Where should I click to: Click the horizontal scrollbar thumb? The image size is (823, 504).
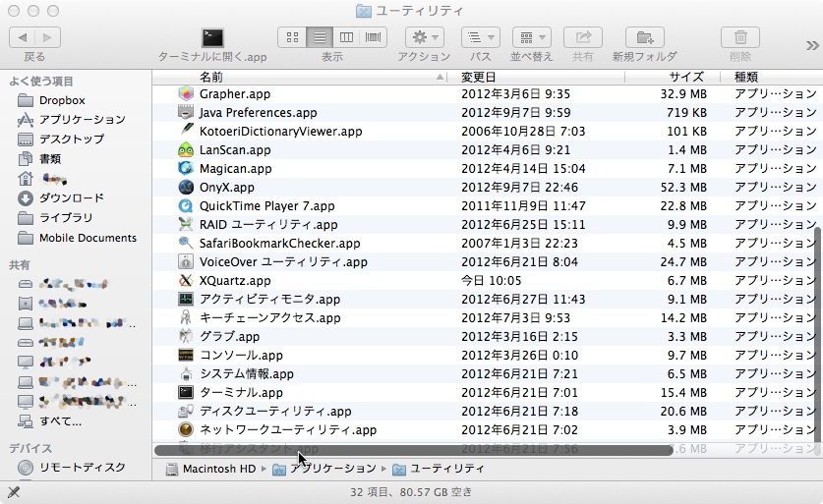click(x=413, y=450)
